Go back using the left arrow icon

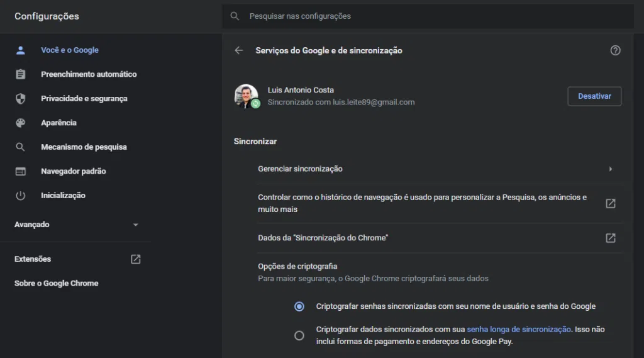pyautogui.click(x=238, y=50)
